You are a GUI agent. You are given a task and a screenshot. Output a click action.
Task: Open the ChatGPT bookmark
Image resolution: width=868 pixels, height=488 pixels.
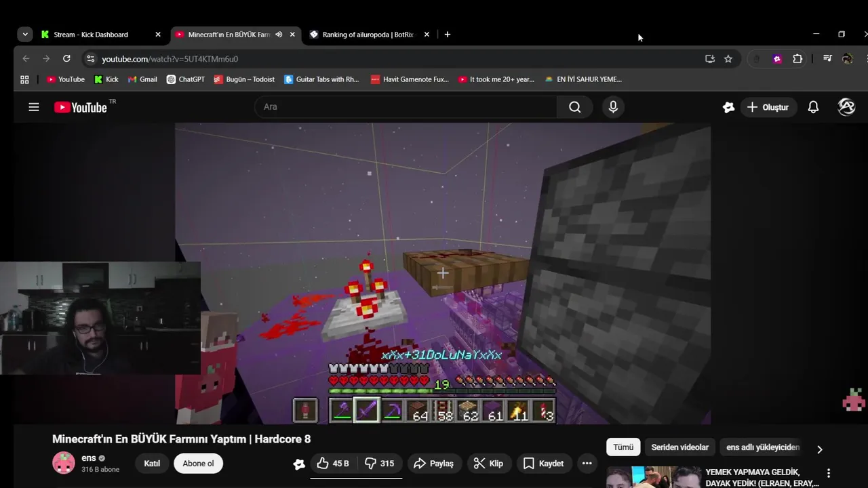pyautogui.click(x=186, y=79)
